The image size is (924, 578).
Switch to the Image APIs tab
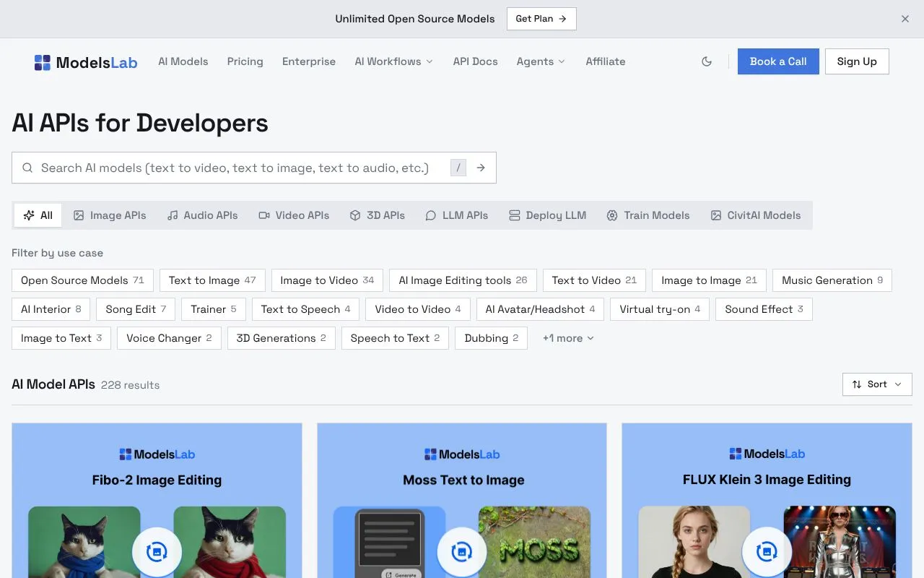(110, 215)
